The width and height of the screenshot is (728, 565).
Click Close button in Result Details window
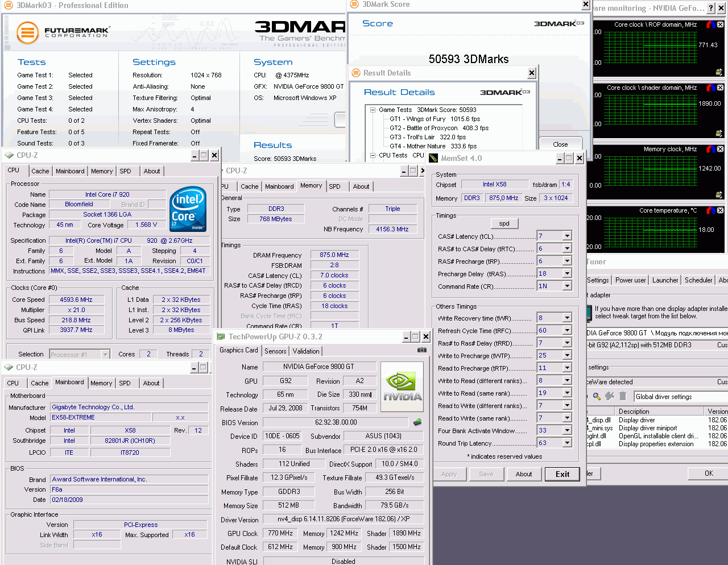[560, 144]
